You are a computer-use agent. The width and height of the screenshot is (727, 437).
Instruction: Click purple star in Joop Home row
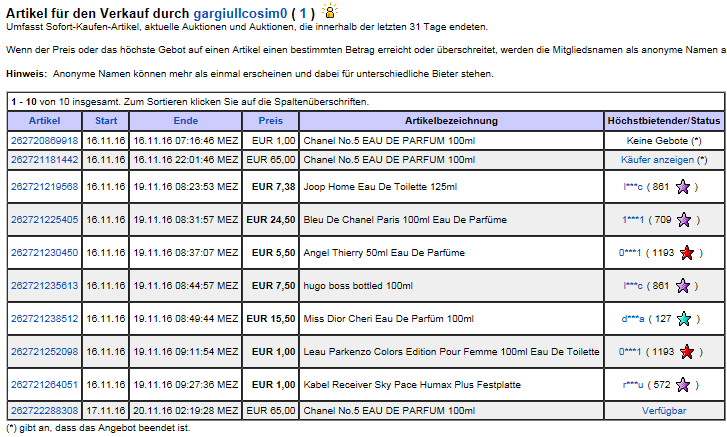[x=682, y=187]
